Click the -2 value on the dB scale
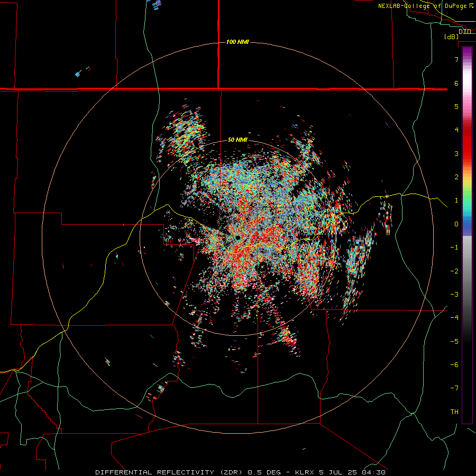 (x=454, y=271)
